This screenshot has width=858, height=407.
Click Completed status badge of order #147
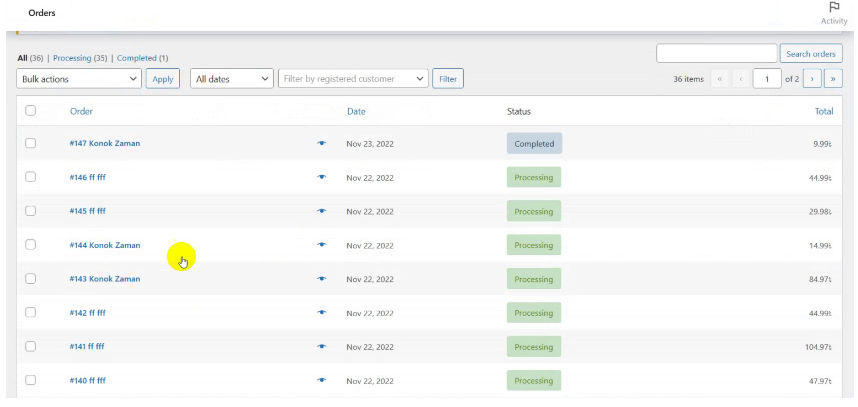click(x=534, y=144)
